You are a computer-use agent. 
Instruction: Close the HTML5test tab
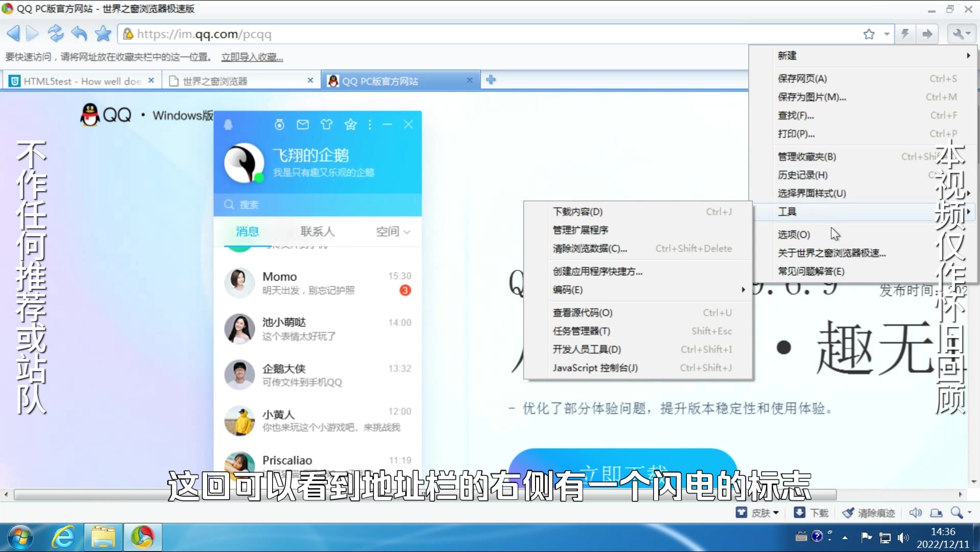tap(151, 80)
